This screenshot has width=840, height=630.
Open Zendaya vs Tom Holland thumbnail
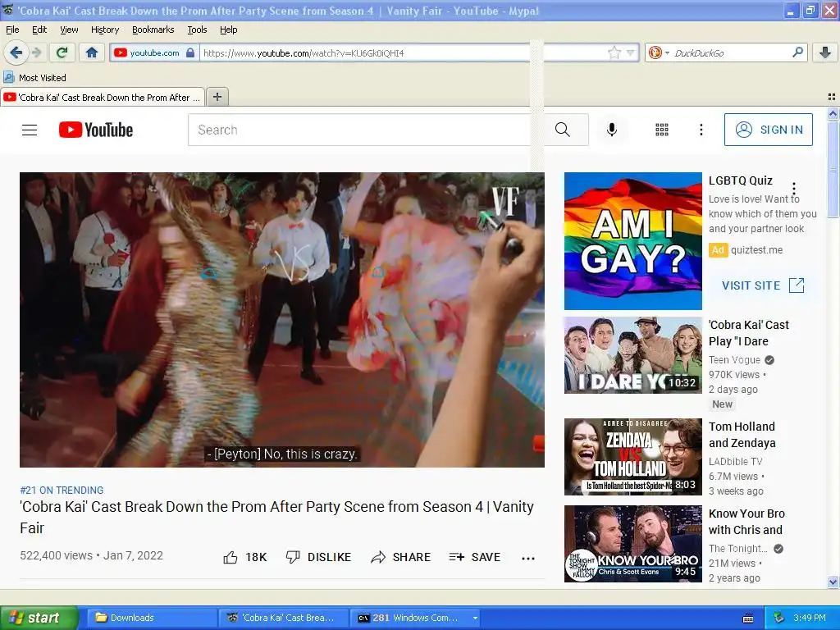click(x=632, y=457)
